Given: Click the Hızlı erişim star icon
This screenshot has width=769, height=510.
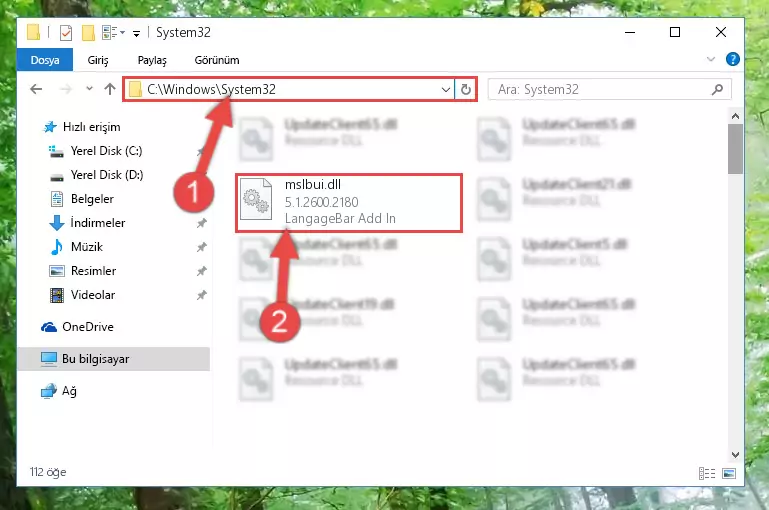Looking at the screenshot, I should 50,127.
